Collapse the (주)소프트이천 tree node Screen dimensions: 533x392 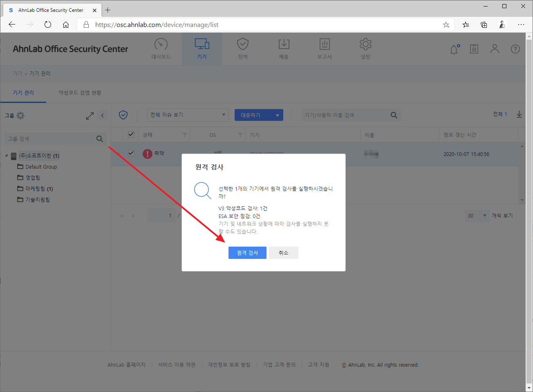7,156
